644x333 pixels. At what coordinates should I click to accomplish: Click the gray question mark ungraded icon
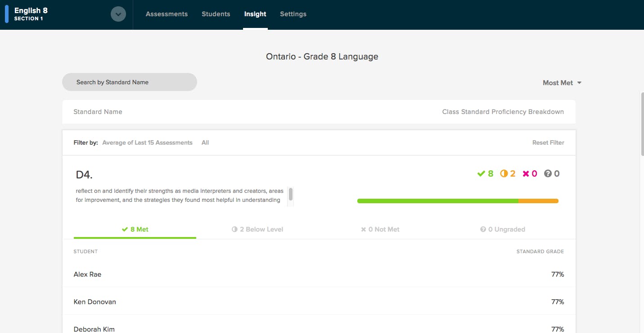(548, 173)
